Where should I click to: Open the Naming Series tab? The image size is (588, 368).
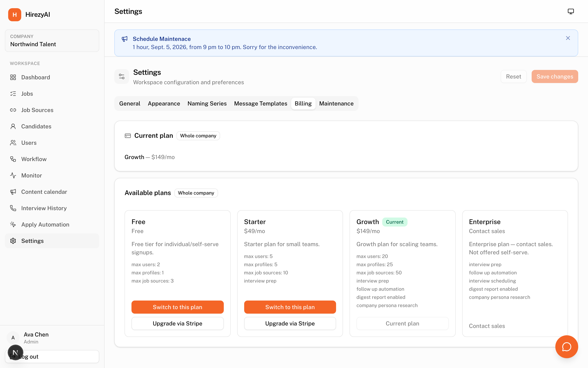click(x=207, y=104)
